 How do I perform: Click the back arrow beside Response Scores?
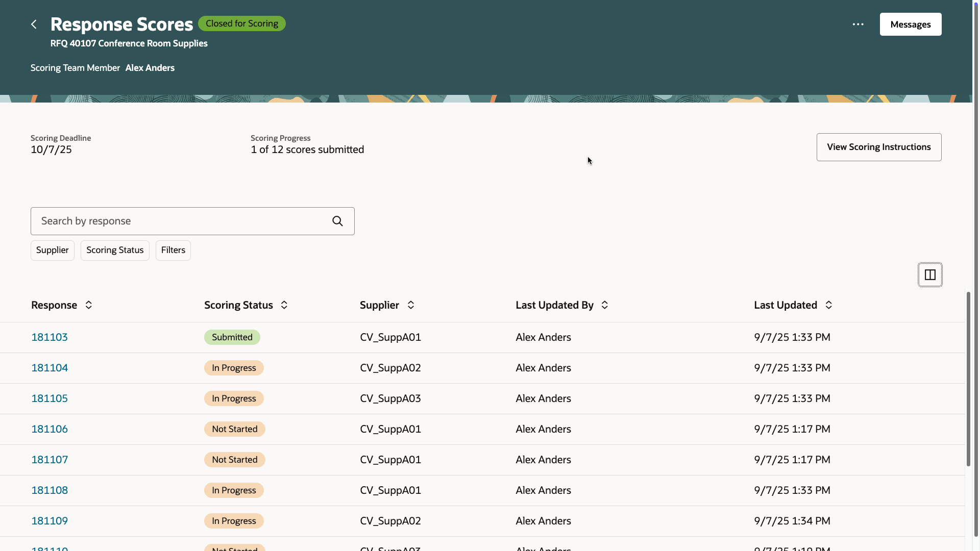pos(34,24)
